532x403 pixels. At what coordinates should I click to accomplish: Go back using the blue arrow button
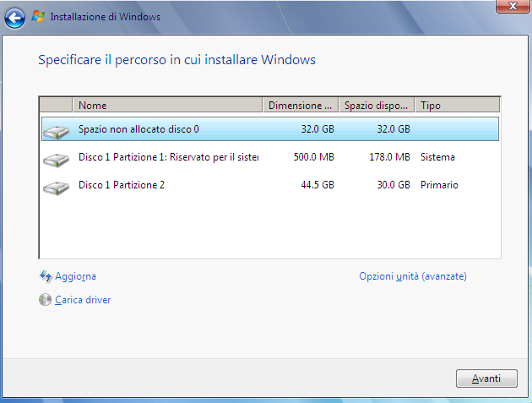coord(14,18)
